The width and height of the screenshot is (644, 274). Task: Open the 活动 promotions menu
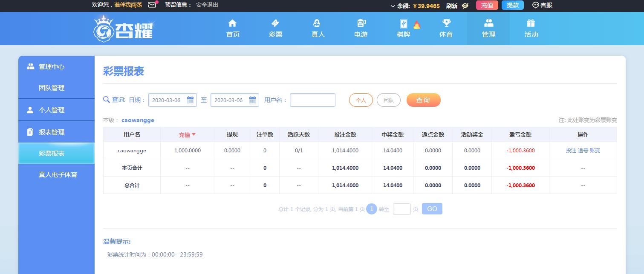point(531,29)
